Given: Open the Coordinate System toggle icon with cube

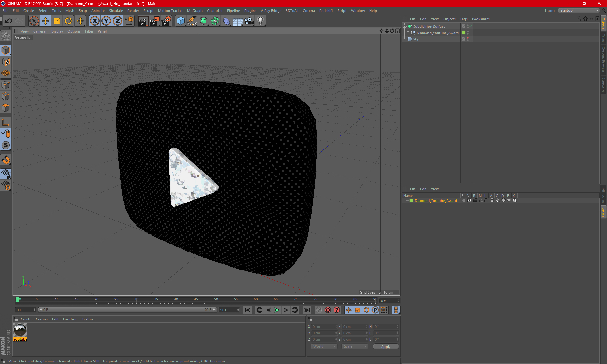Looking at the screenshot, I should pyautogui.click(x=129, y=21).
